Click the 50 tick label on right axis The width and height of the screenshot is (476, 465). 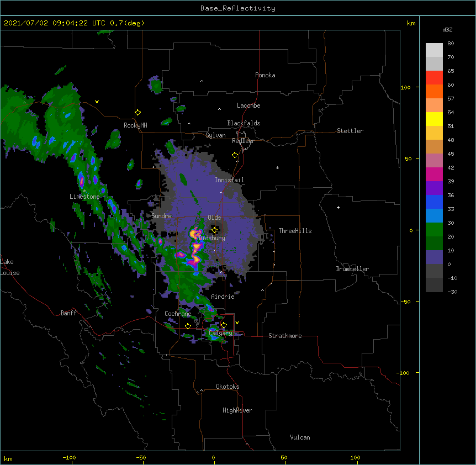408,158
